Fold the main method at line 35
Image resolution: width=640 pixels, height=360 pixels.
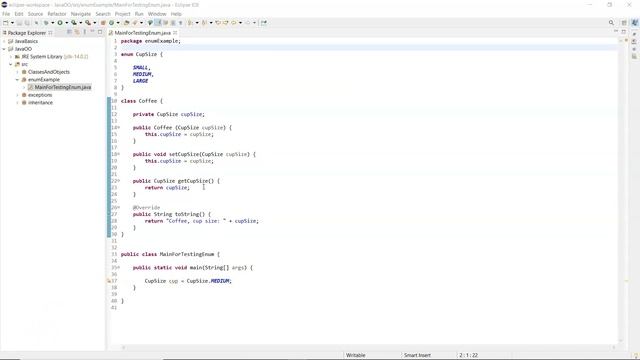coord(119,267)
